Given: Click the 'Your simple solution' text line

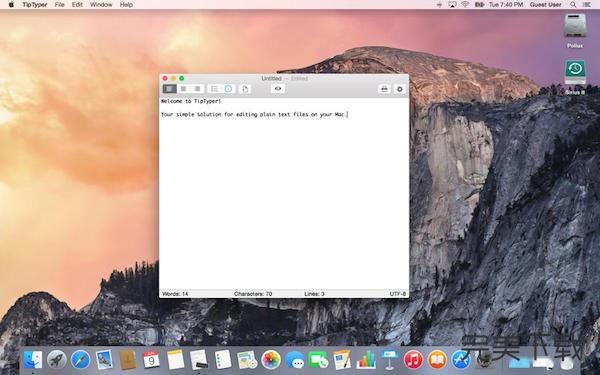Looking at the screenshot, I should pyautogui.click(x=253, y=114).
